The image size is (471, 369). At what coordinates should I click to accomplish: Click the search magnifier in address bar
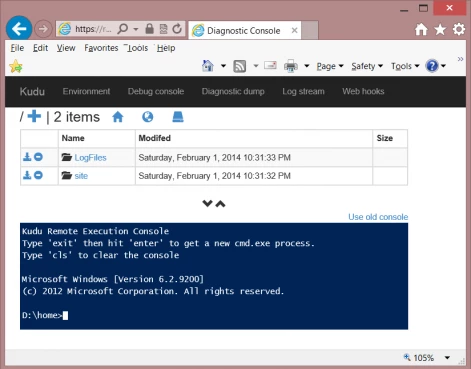(122, 29)
